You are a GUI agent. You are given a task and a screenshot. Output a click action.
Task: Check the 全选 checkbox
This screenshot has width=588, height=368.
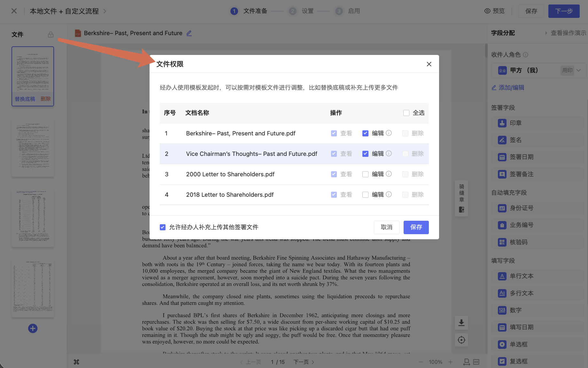[x=406, y=113]
